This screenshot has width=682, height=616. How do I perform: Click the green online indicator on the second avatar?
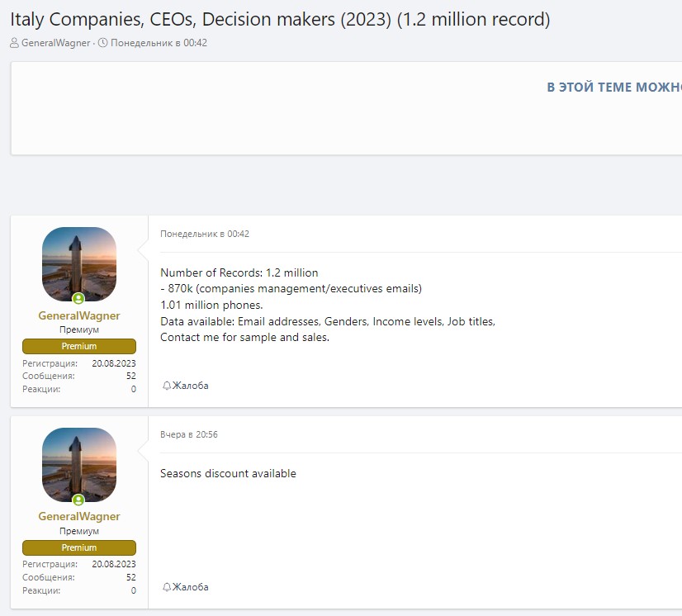pos(78,500)
